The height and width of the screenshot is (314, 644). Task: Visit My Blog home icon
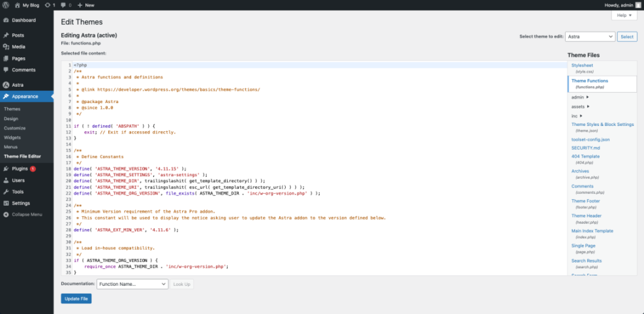17,5
